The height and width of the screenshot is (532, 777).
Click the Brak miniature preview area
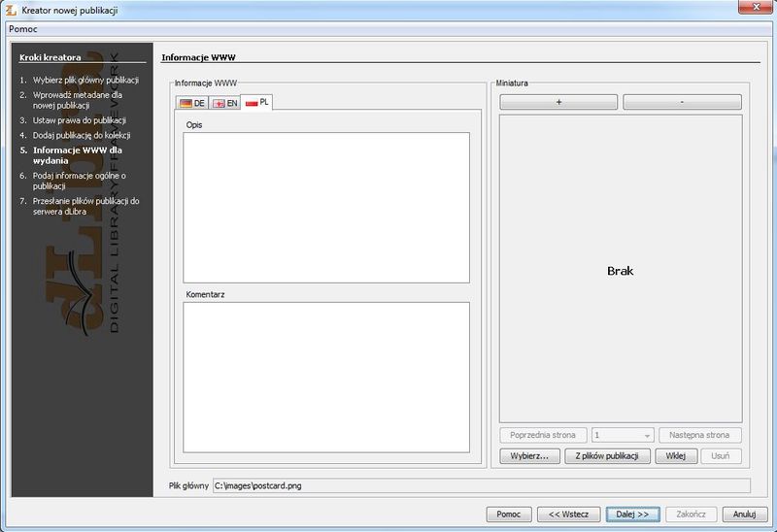[621, 270]
